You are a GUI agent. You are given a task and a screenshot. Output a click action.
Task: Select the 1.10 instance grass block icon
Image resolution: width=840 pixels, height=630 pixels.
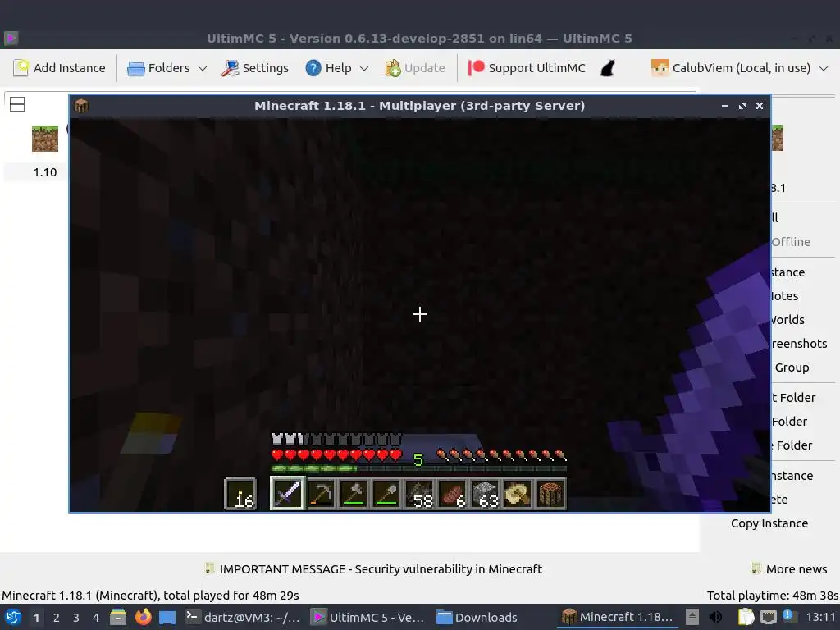45,139
